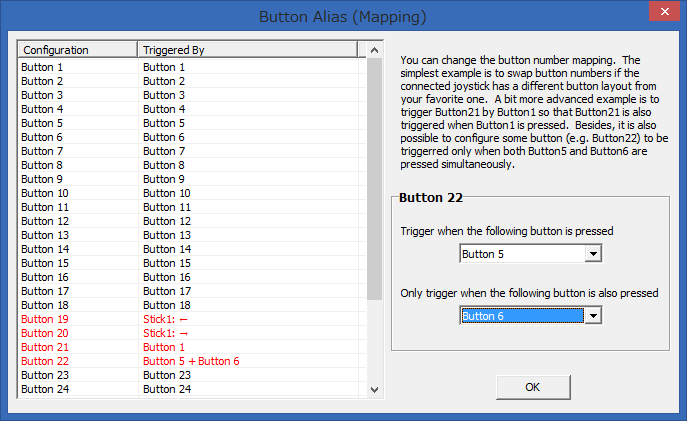
Task: Click the Triggered By column header
Action: pyautogui.click(x=248, y=50)
